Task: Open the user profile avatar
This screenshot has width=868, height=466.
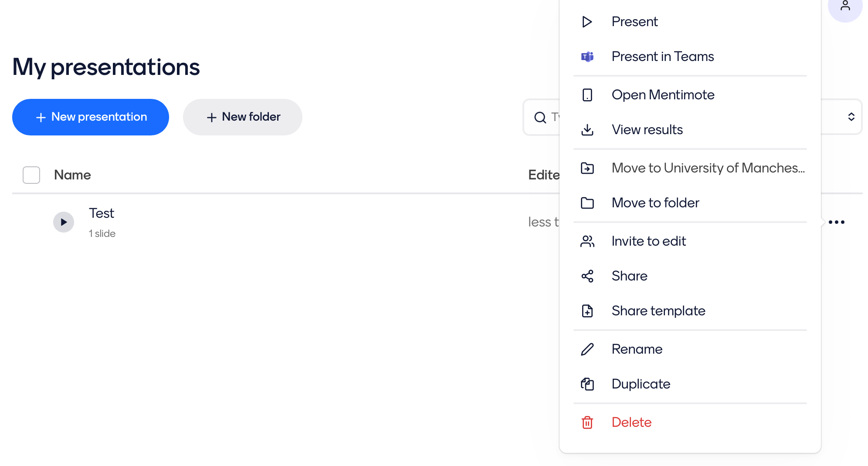Action: click(x=845, y=7)
